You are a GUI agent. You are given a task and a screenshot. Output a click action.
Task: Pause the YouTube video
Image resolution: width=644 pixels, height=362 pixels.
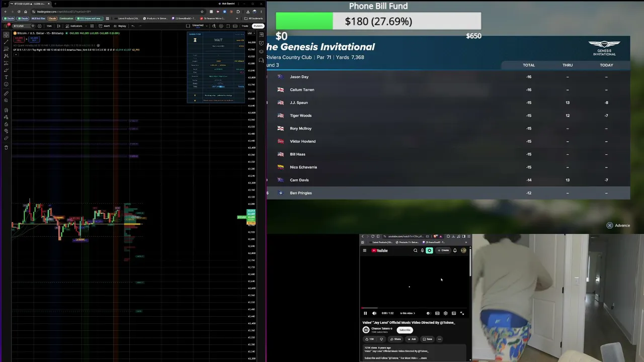365,313
